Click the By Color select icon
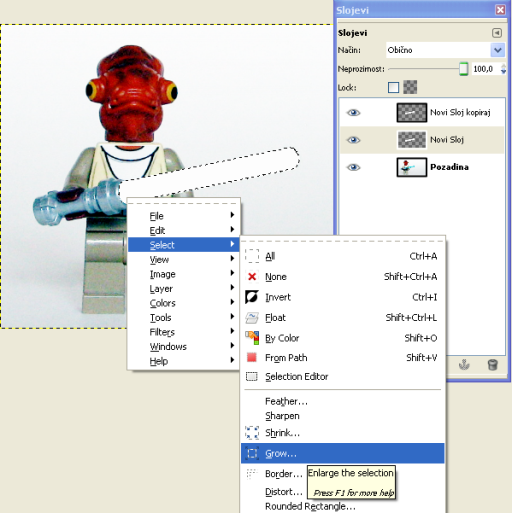Viewport: 512px width, 513px height. click(x=252, y=338)
